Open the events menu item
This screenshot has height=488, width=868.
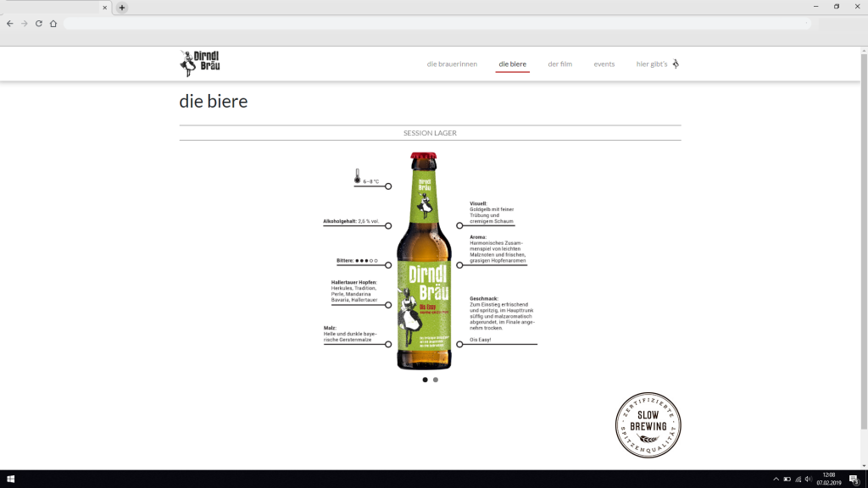[x=604, y=64]
